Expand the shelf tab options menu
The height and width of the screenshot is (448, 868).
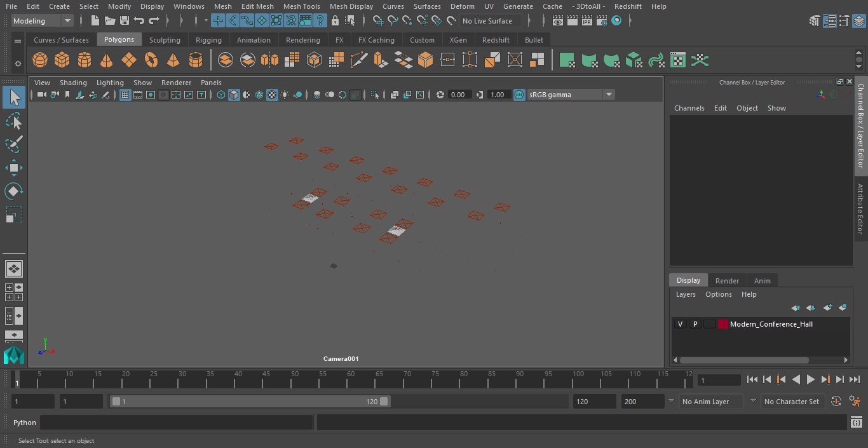(x=18, y=41)
